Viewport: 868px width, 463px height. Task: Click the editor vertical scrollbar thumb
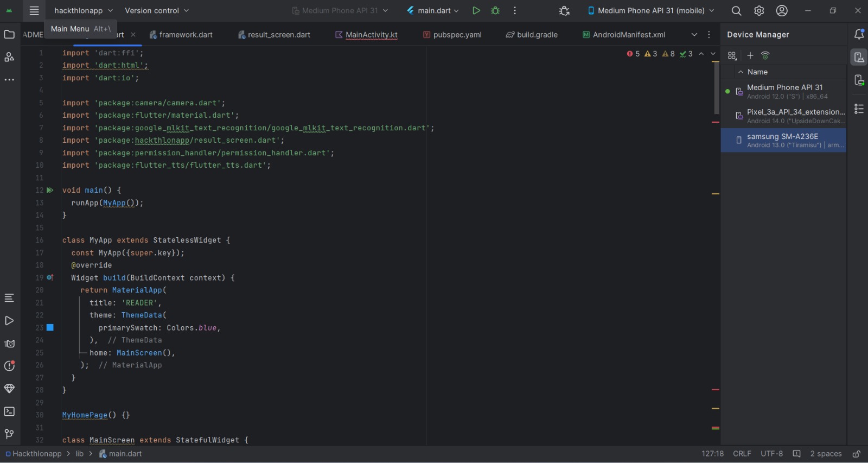pyautogui.click(x=716, y=88)
